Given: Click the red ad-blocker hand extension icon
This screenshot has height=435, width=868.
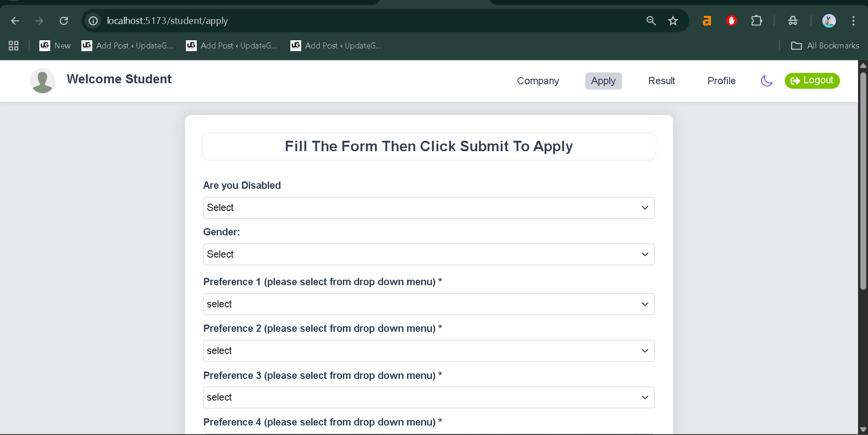Looking at the screenshot, I should [731, 21].
